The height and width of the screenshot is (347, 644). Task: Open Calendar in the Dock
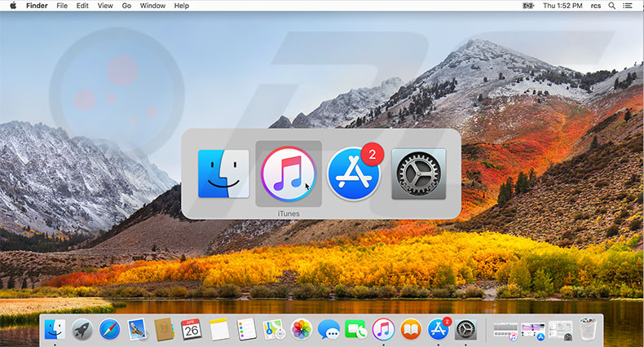191,330
